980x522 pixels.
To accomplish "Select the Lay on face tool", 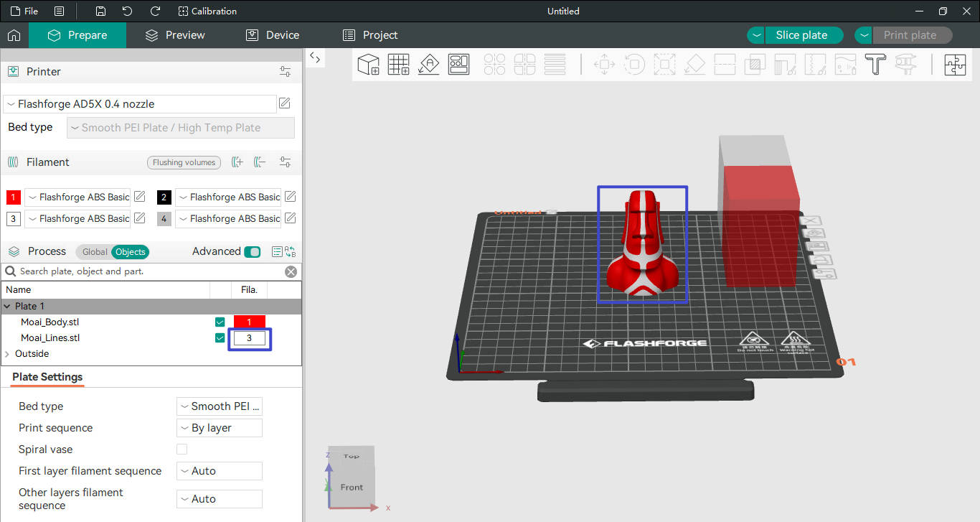I will 694,65.
